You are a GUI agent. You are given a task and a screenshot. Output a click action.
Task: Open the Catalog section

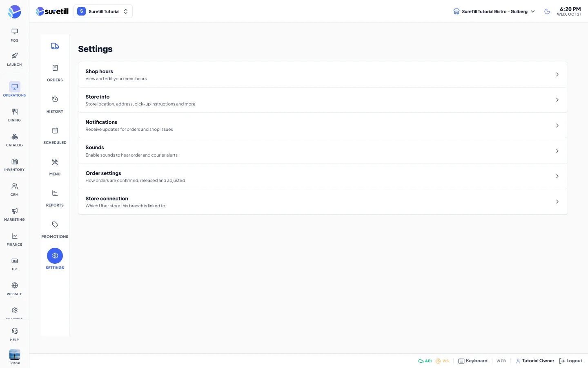pyautogui.click(x=14, y=140)
